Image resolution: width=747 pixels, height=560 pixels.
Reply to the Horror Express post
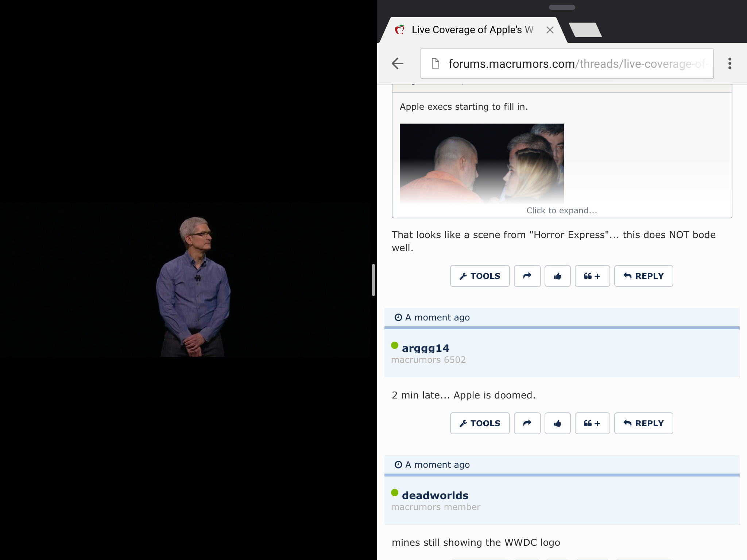643,276
